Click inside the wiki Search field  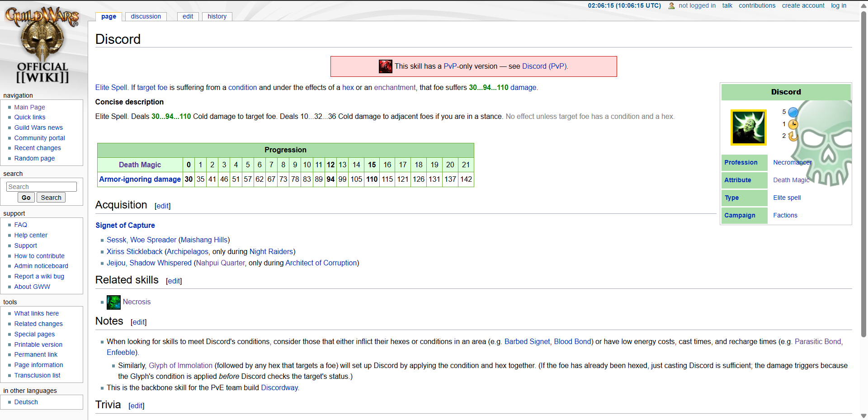tap(42, 187)
